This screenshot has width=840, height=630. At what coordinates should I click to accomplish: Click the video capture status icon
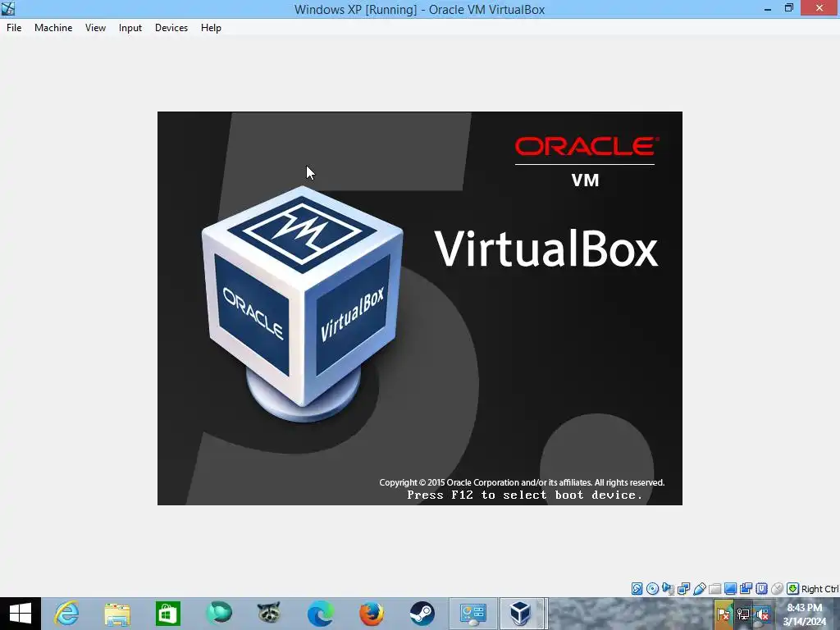(x=746, y=589)
